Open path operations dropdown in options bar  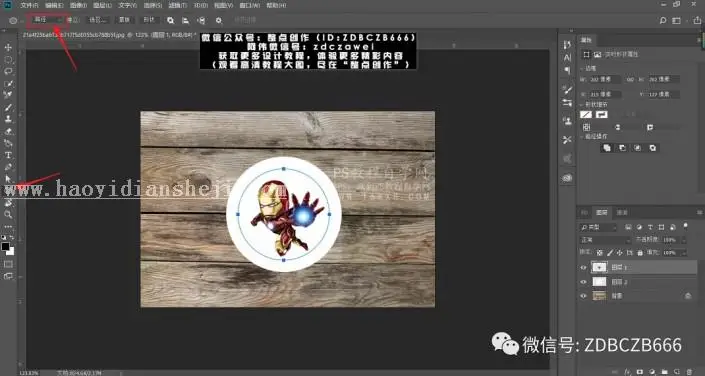point(170,20)
